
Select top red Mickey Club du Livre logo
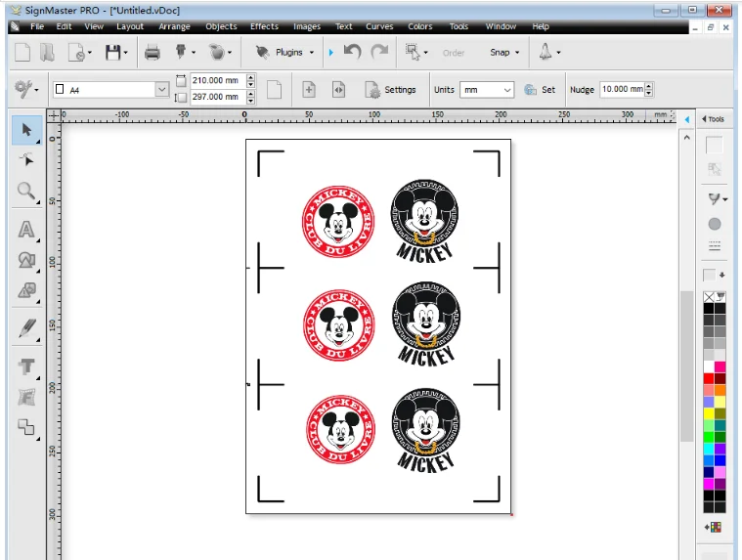[x=338, y=221]
